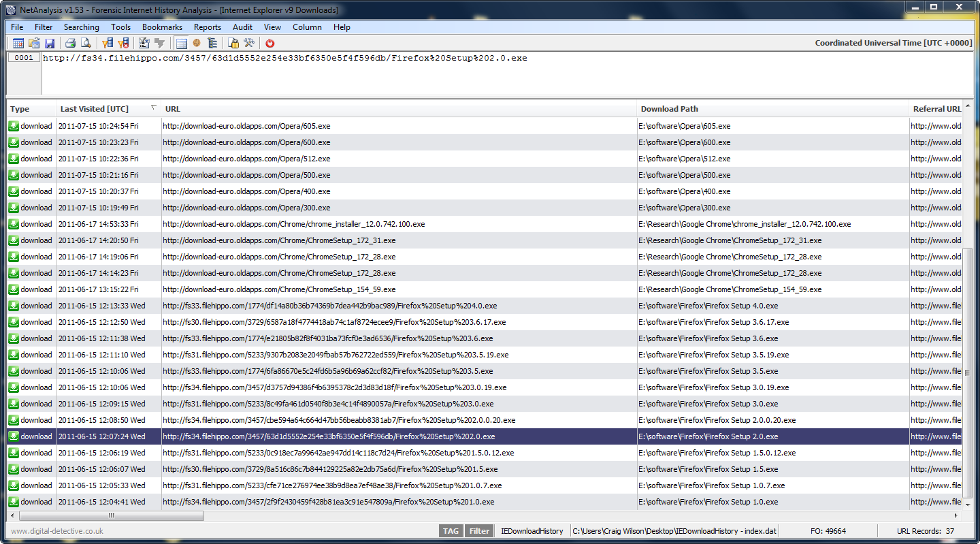Click the 2011-07-15 10:22:36 Fri timestamp

(x=98, y=159)
